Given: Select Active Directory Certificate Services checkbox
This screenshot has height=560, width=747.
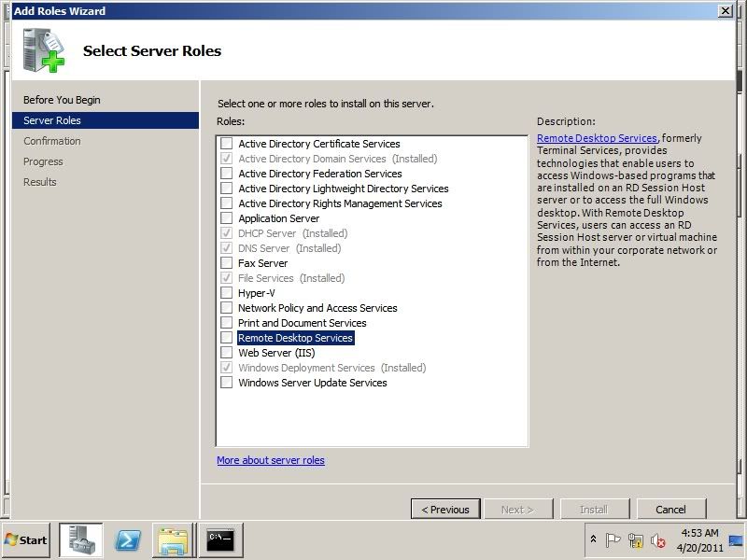Looking at the screenshot, I should (x=227, y=144).
